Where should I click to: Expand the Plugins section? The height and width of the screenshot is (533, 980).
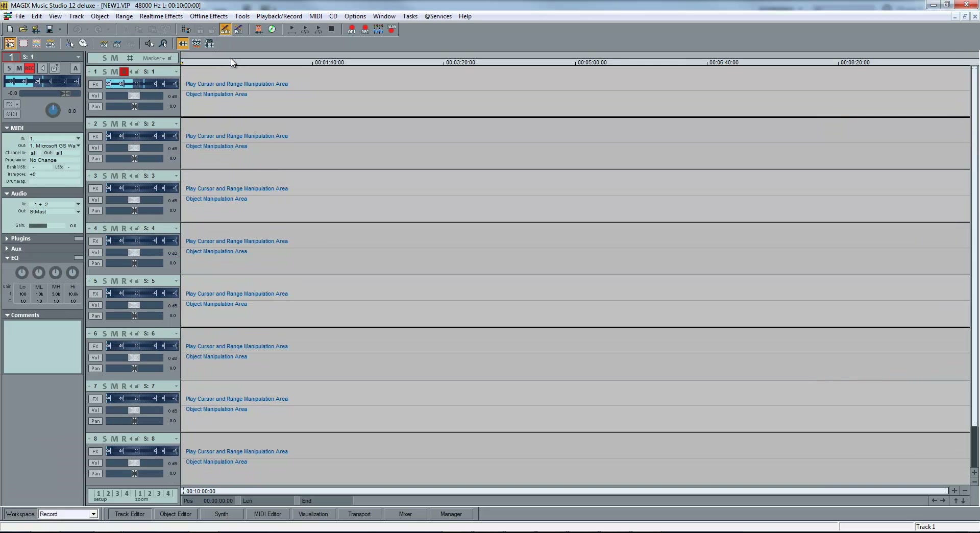(x=7, y=238)
